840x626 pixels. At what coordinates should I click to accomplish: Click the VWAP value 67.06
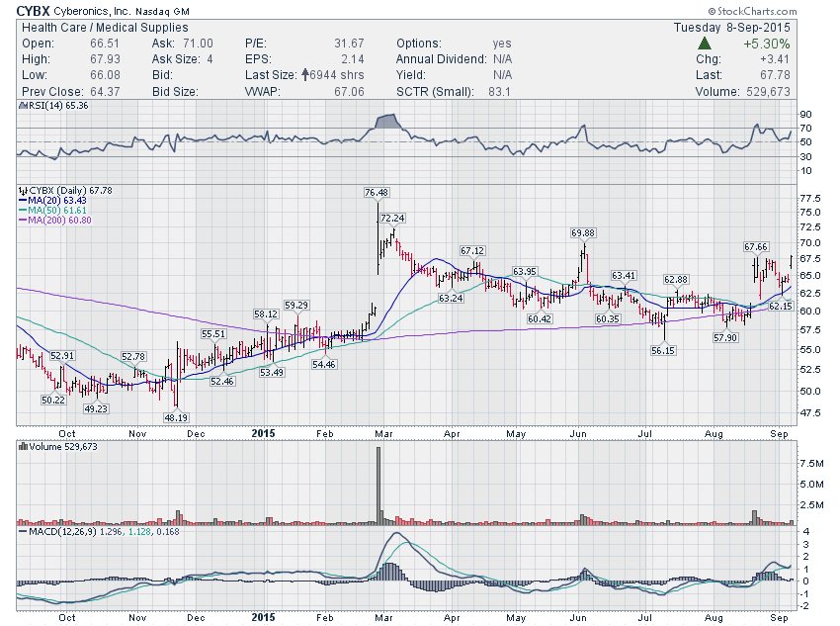pos(349,92)
